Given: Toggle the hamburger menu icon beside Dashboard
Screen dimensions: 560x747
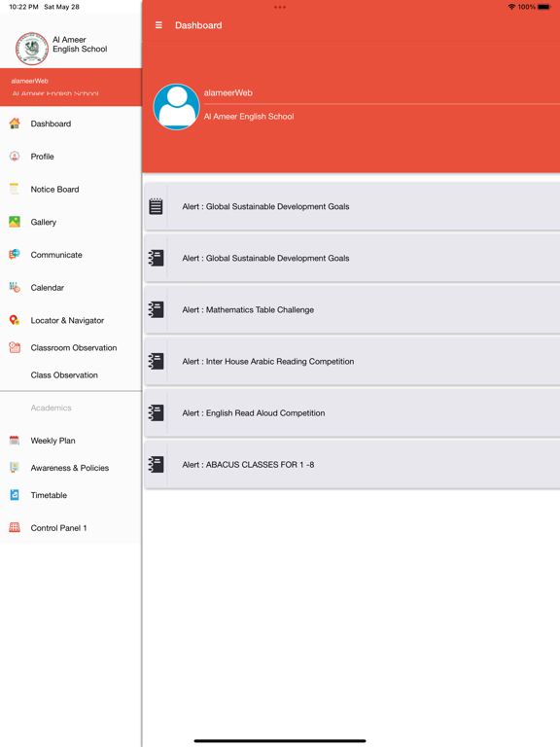Looking at the screenshot, I should pos(158,25).
